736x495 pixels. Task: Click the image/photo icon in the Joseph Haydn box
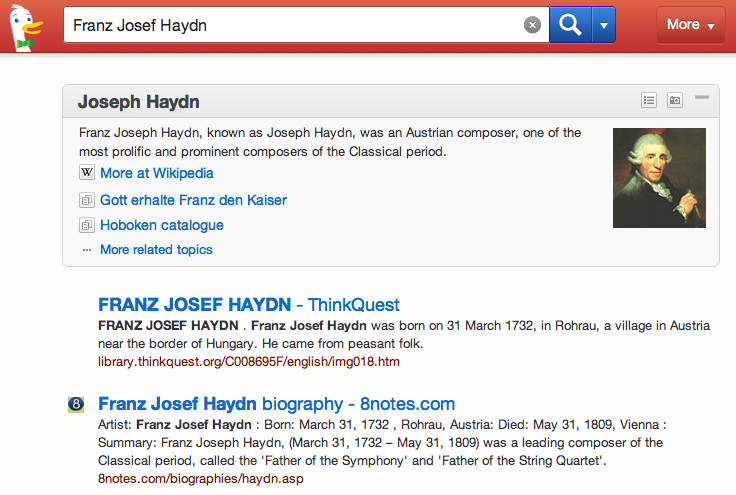675,100
